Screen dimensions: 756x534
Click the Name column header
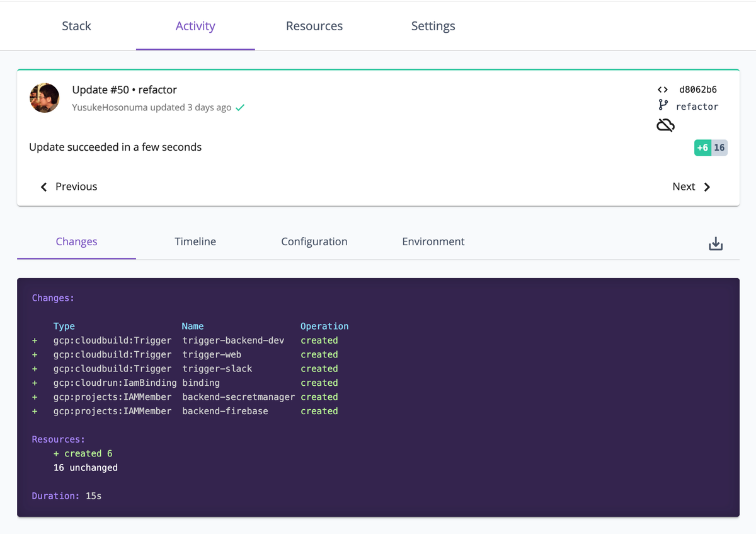point(193,326)
